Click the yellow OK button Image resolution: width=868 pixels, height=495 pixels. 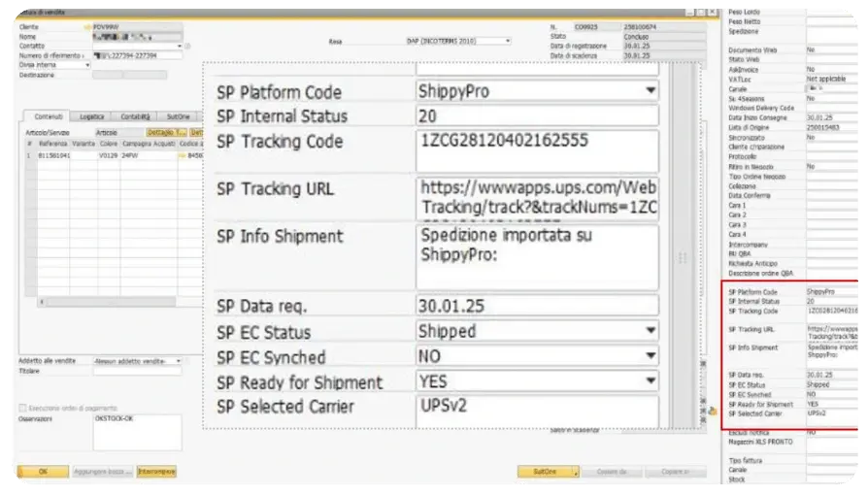(43, 472)
